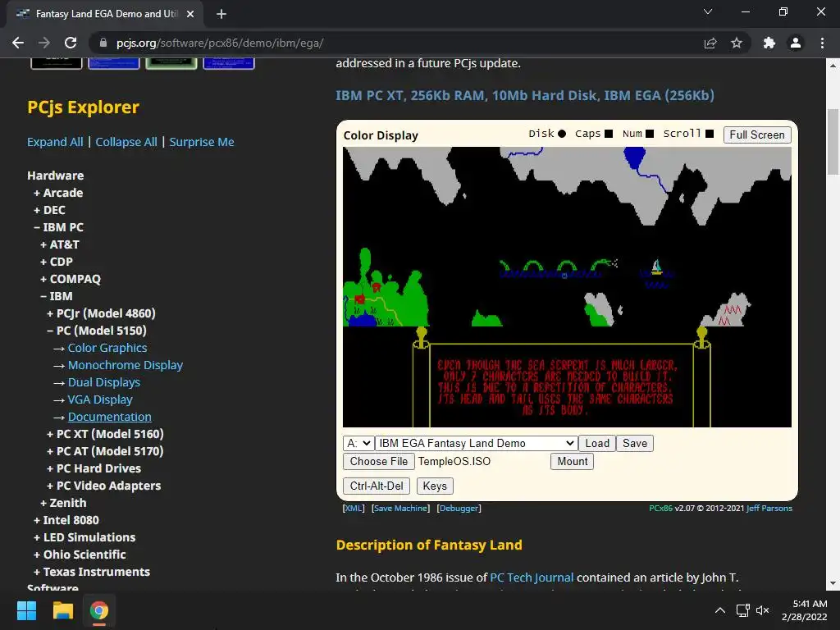Expand the Ohio Scientific tree item
The width and height of the screenshot is (840, 630).
pyautogui.click(x=80, y=555)
